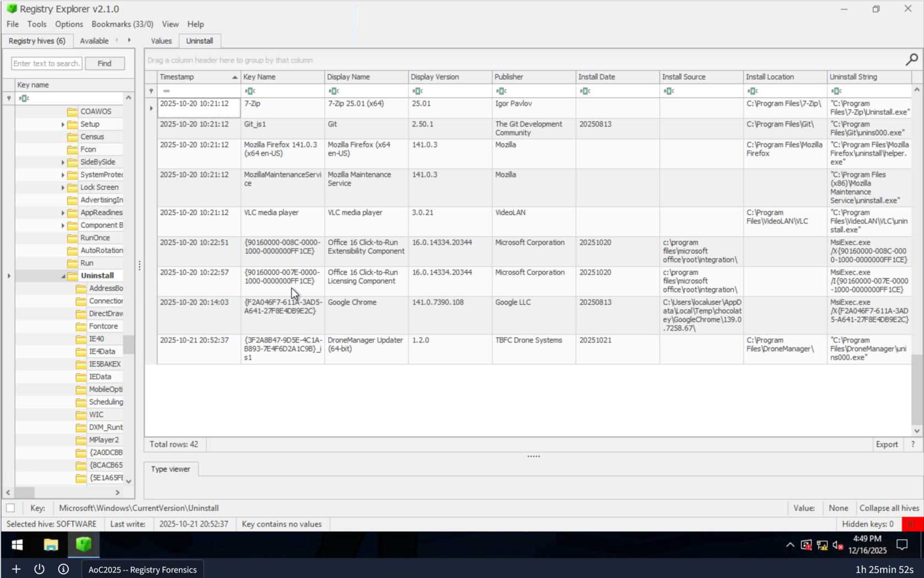The image size is (924, 578).
Task: Expand the Lock Screen tree node
Action: pyautogui.click(x=63, y=188)
